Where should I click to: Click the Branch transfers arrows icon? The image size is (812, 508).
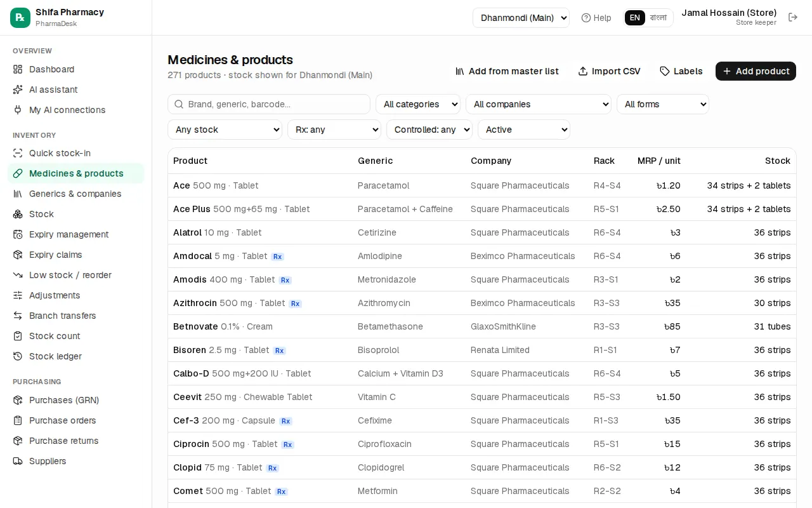(x=18, y=316)
